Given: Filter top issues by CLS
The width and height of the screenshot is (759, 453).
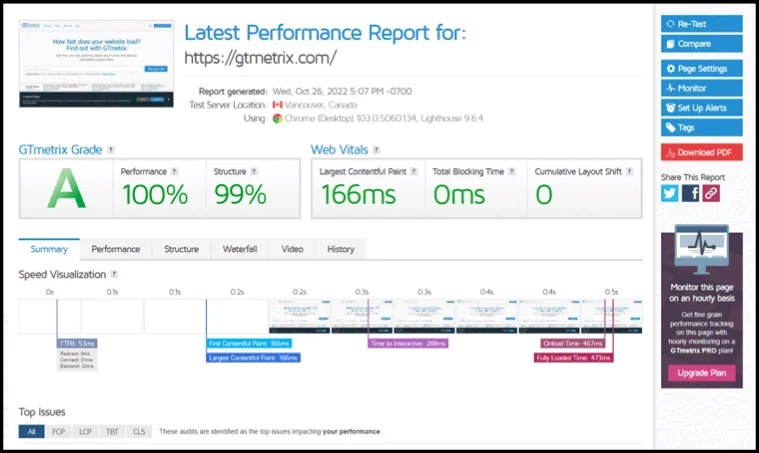Looking at the screenshot, I should (x=139, y=431).
